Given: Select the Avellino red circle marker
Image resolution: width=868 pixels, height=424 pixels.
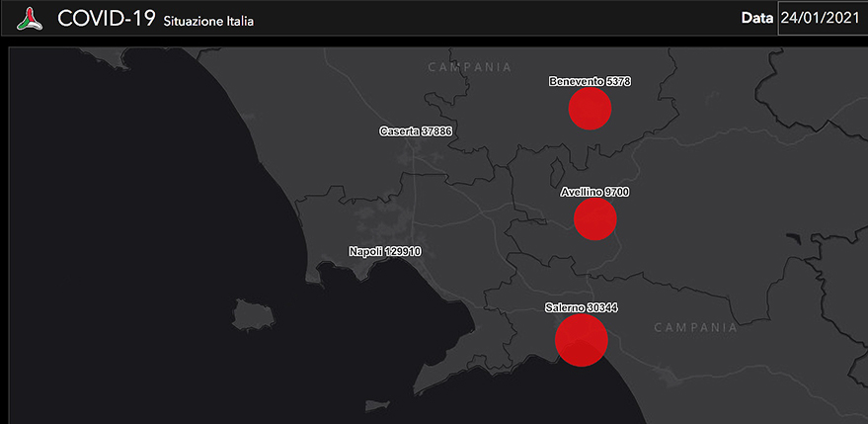Looking at the screenshot, I should click(595, 219).
